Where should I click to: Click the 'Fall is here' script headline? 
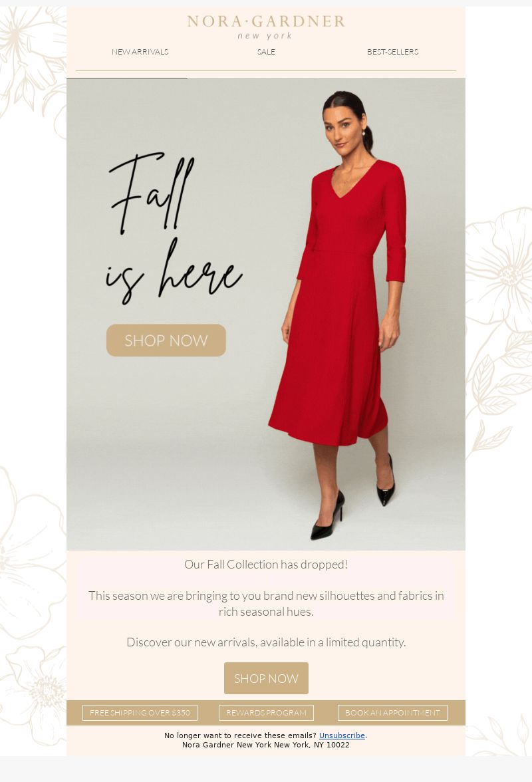pos(174,228)
